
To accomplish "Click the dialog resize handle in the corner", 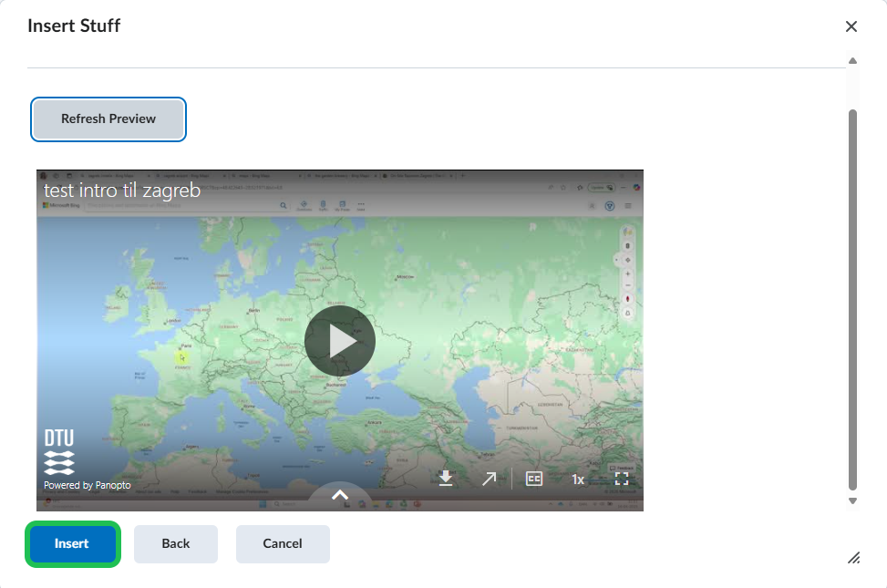I will [x=853, y=558].
